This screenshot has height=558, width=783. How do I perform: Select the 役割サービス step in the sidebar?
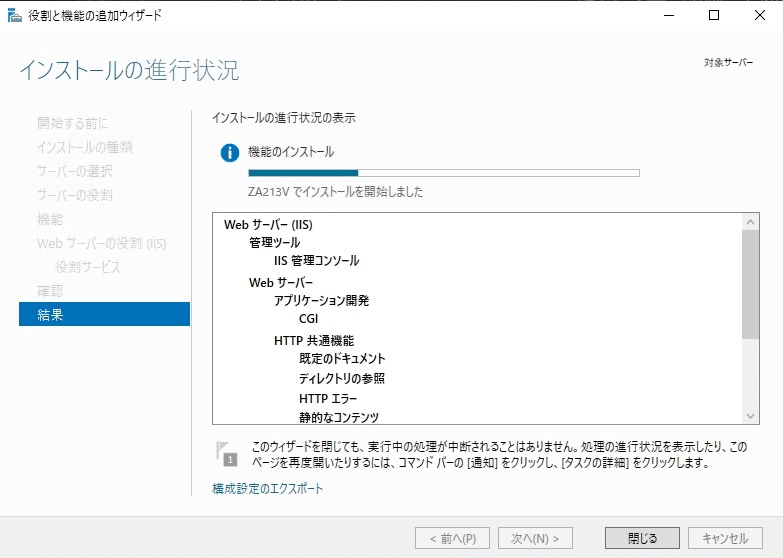pyautogui.click(x=88, y=267)
